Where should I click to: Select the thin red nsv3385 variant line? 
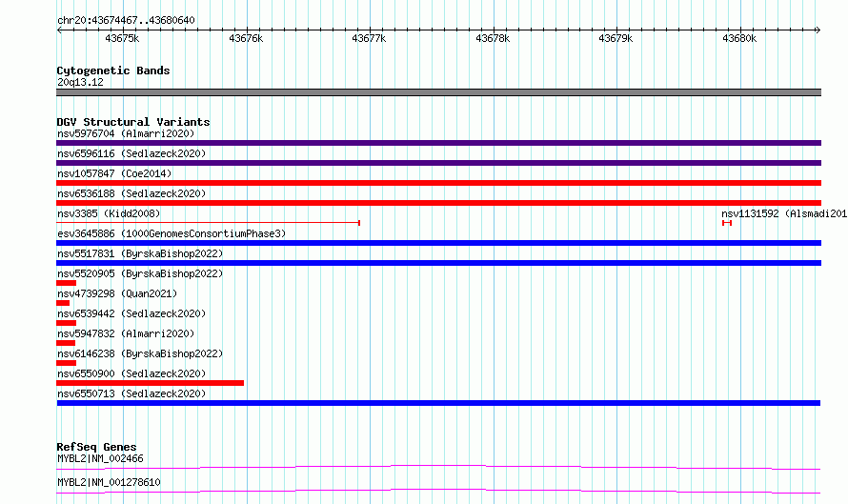[209, 223]
